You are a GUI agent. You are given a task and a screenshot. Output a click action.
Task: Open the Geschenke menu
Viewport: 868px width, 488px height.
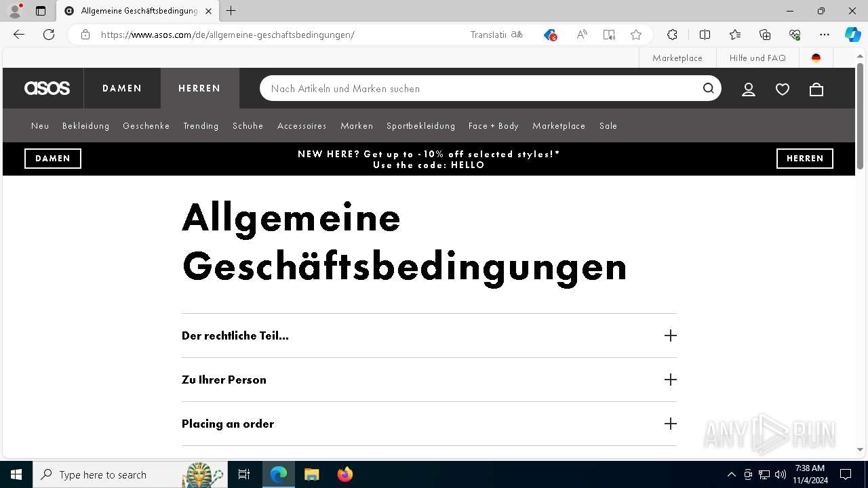(146, 125)
